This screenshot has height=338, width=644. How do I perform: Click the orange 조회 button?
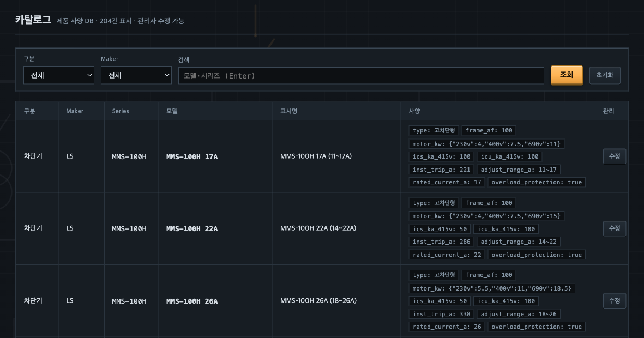coord(567,75)
